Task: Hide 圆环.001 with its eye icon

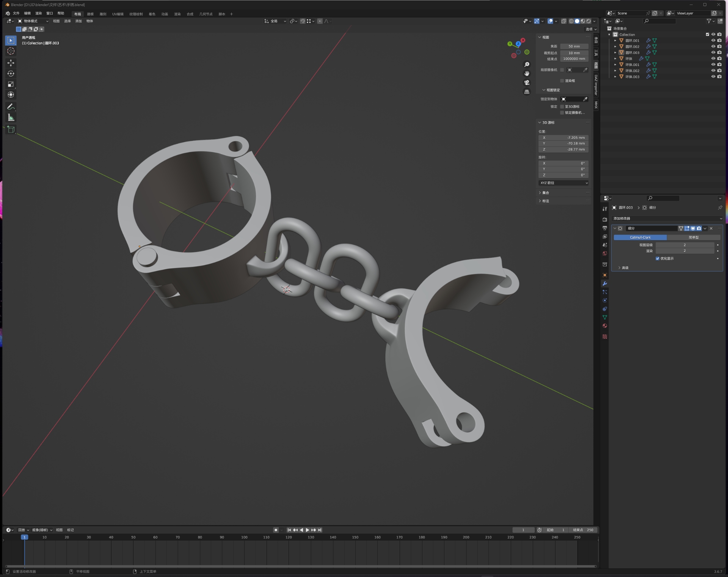Action: [x=713, y=41]
